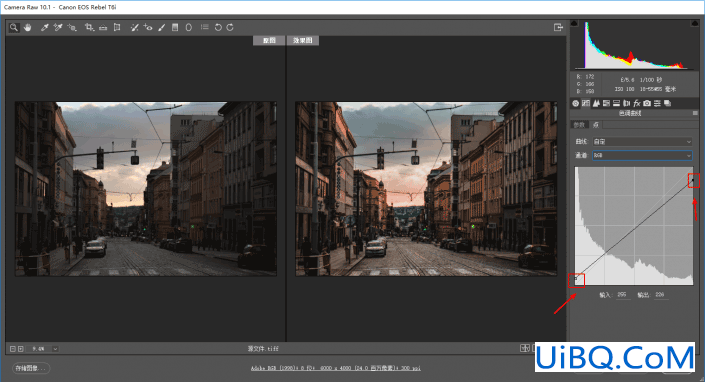
Task: Activate the Crop tool
Action: (89, 27)
